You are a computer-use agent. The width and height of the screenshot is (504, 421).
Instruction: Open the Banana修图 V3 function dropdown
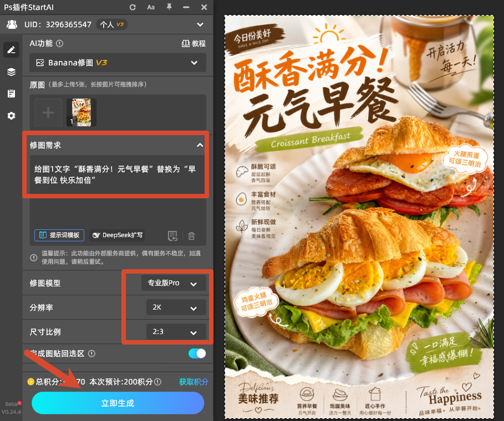point(118,63)
